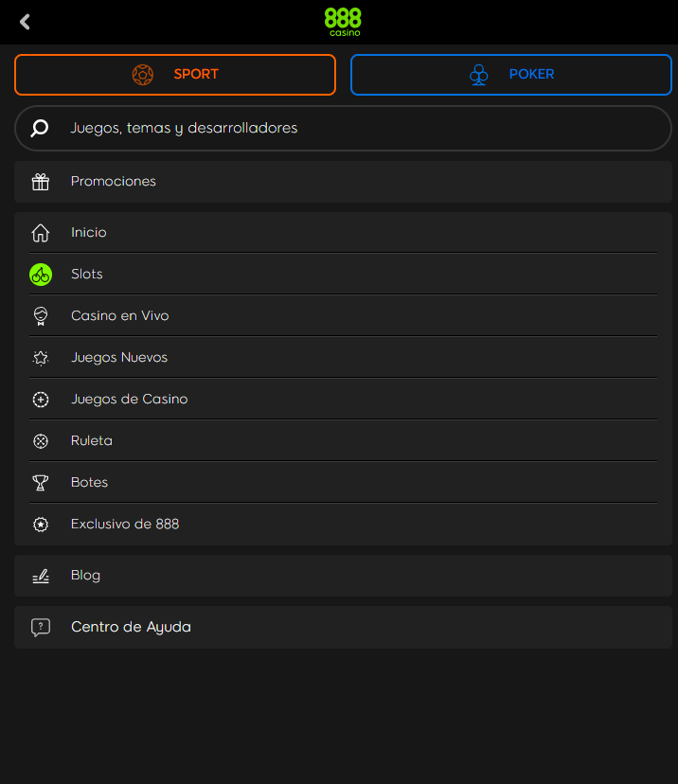Click the 888 casino logo
The image size is (678, 784).
tap(343, 21)
